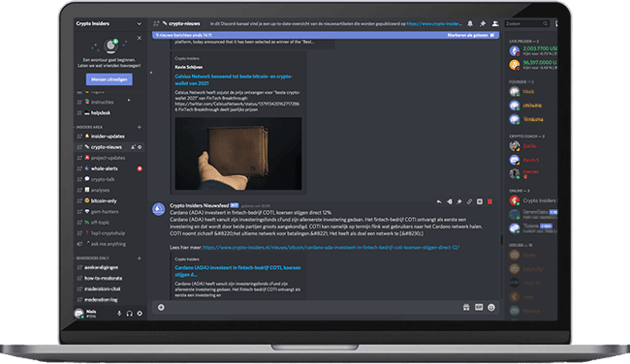Open member Emilio profile
The width and height of the screenshot is (630, 364).
(533, 146)
